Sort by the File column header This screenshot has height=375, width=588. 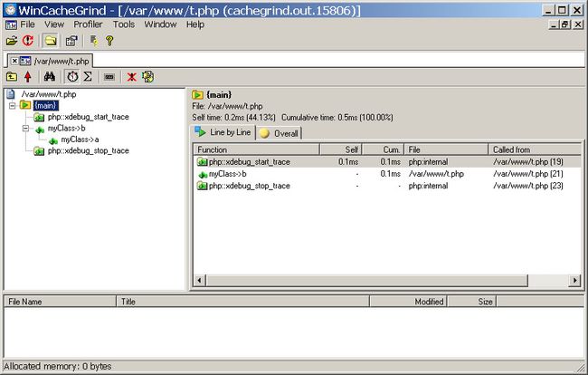[x=446, y=149]
